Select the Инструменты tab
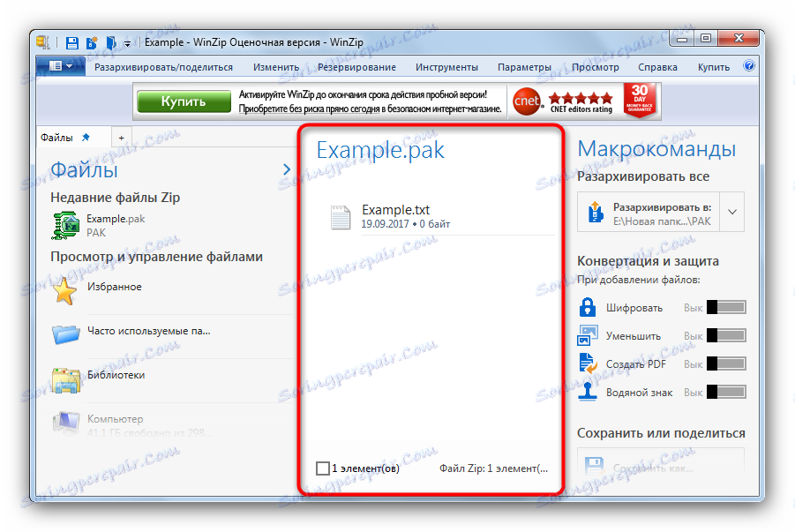Screen dimensions: 795x532 coord(446,67)
